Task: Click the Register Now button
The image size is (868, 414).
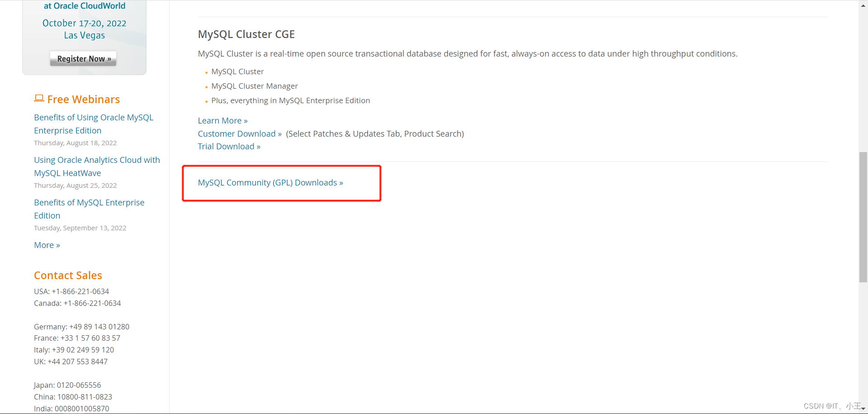Action: [83, 59]
